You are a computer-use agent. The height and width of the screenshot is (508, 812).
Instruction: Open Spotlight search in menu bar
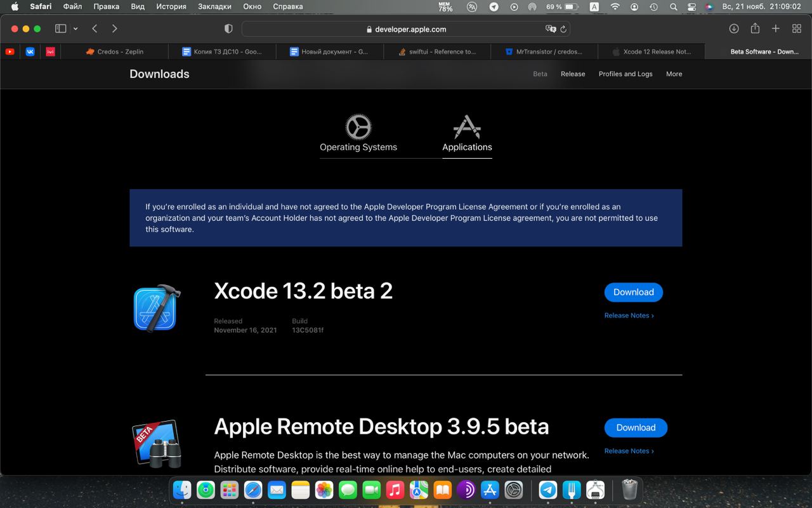coord(673,6)
